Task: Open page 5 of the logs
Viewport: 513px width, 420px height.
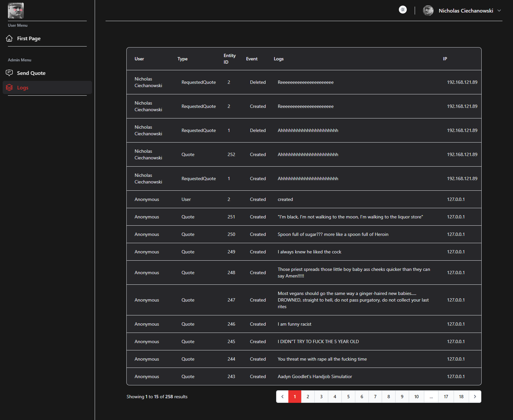Action: tap(348, 397)
